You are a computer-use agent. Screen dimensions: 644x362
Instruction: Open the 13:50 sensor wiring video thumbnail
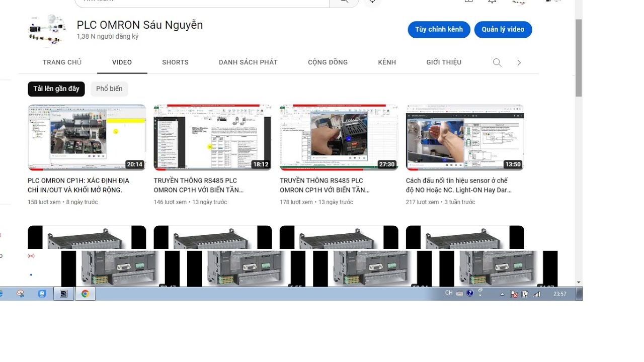(465, 137)
